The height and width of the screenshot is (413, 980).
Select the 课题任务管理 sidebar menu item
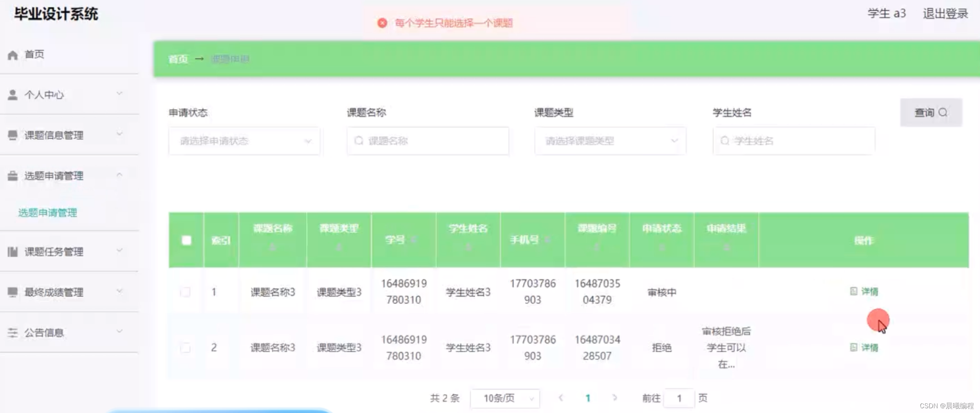[x=69, y=252]
